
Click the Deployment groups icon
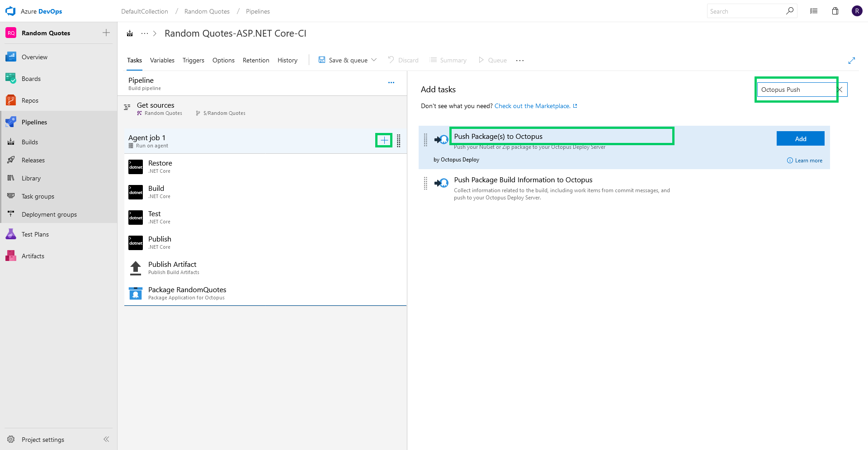pos(11,214)
